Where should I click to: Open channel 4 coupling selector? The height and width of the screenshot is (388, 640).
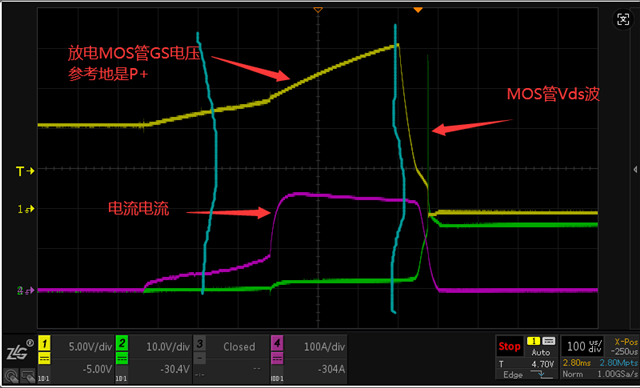pos(277,359)
